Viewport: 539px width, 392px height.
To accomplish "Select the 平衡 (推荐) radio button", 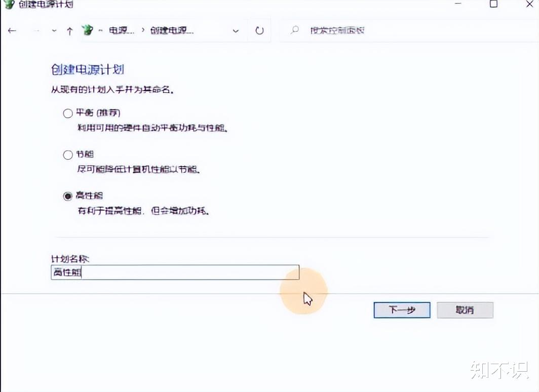I will (x=68, y=113).
